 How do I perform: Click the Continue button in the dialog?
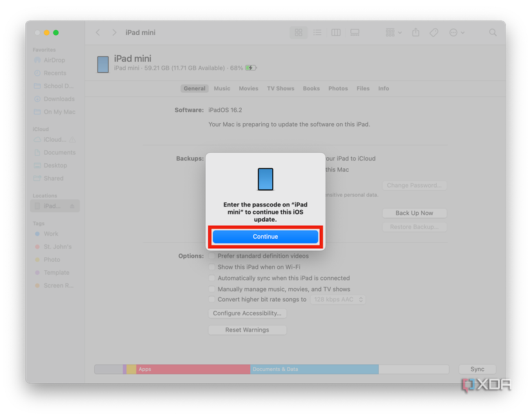point(265,237)
